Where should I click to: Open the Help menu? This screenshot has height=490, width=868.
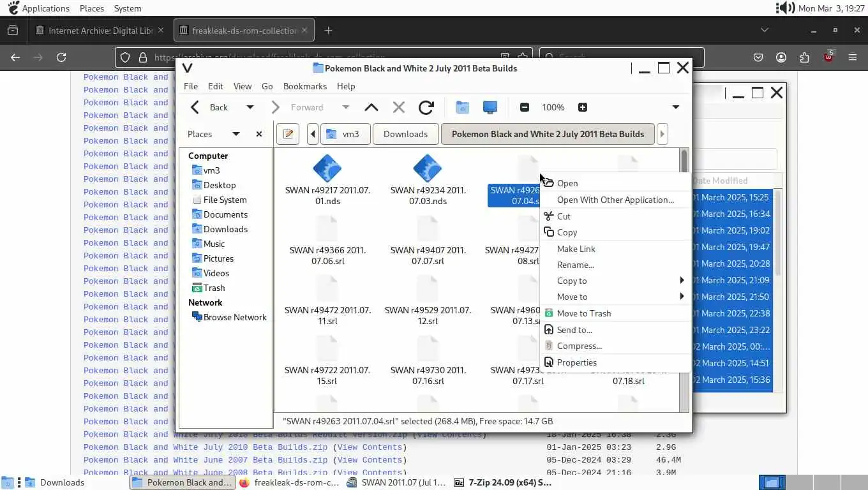click(x=346, y=86)
